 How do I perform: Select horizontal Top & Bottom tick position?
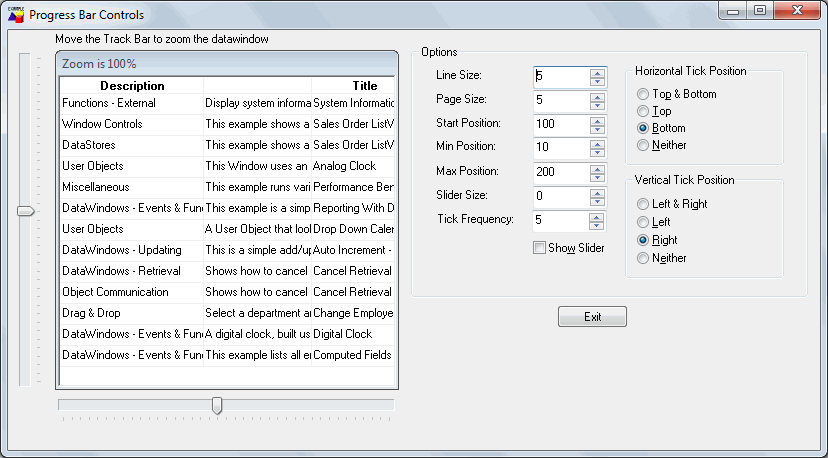coord(642,94)
